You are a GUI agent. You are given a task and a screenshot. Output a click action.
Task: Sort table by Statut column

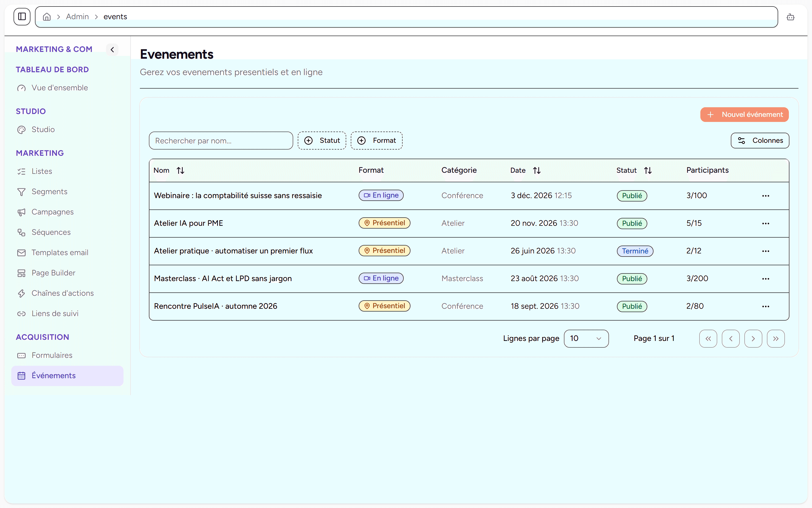click(634, 170)
